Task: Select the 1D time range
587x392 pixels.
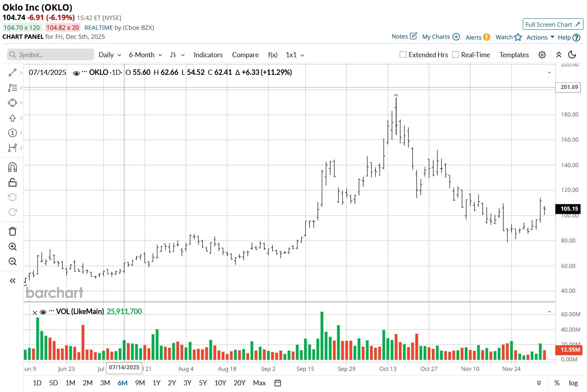Action: tap(37, 383)
